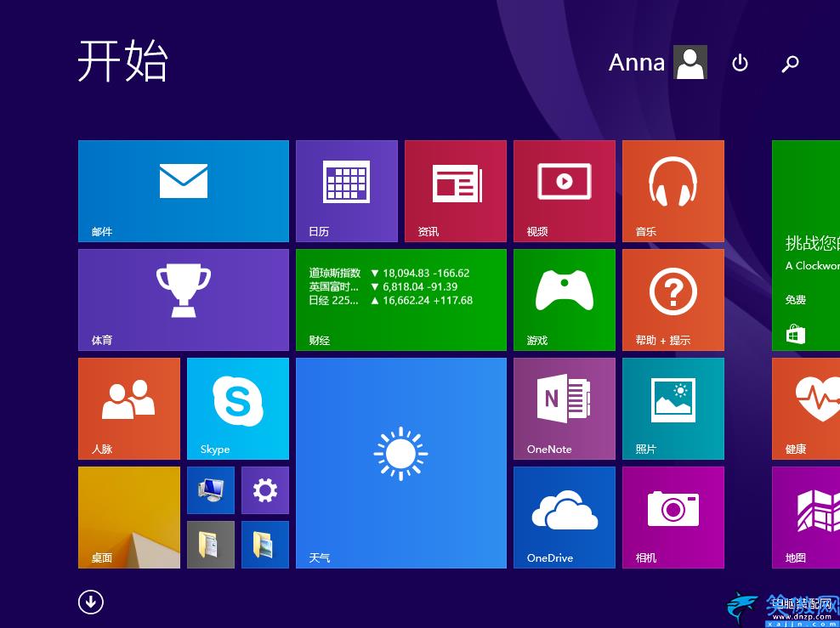This screenshot has width=840, height=628.
Task: Launch the OneNote tile
Action: coord(564,409)
